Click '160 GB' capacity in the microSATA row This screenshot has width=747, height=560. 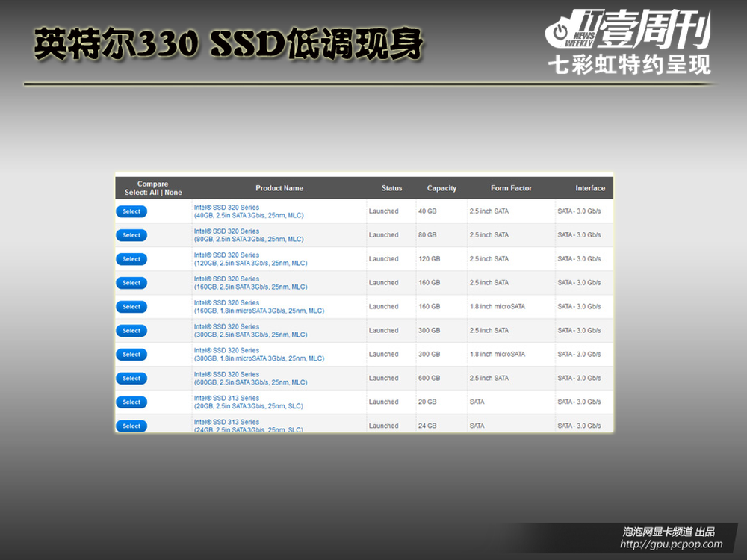[x=430, y=306]
